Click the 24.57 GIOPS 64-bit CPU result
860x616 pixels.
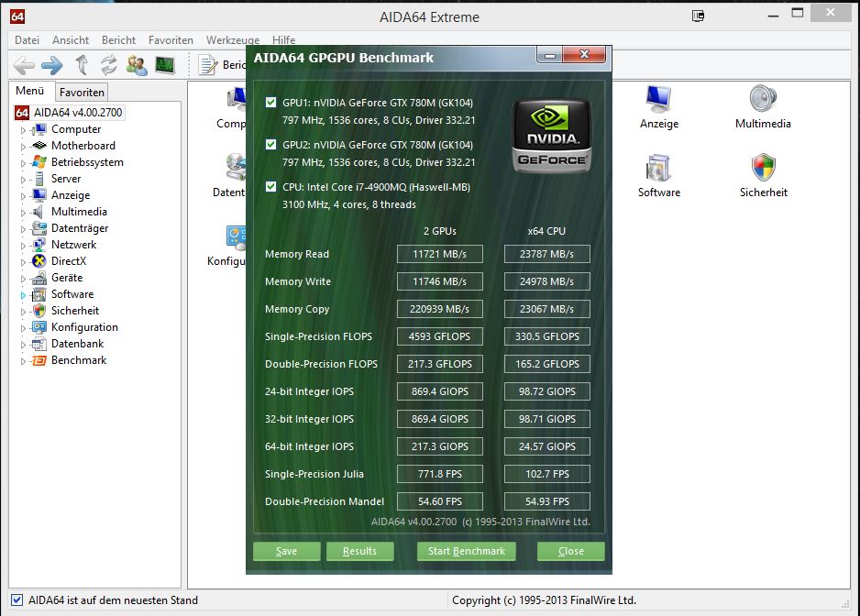point(546,446)
